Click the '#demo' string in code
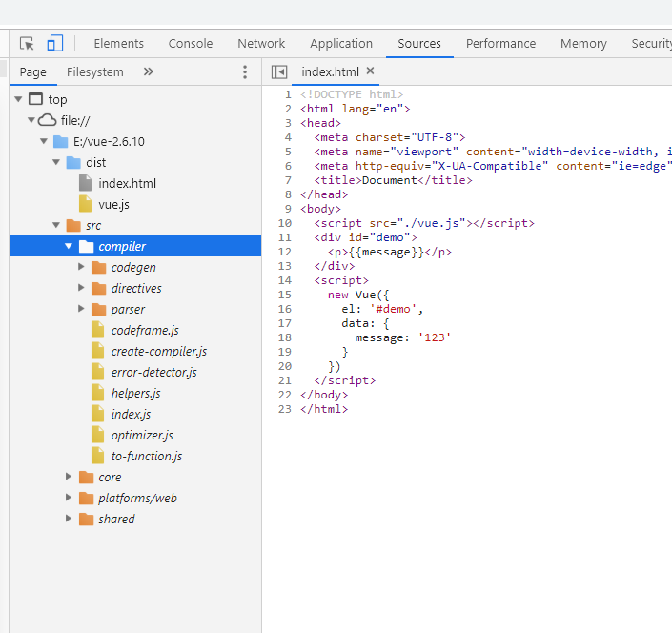 393,309
